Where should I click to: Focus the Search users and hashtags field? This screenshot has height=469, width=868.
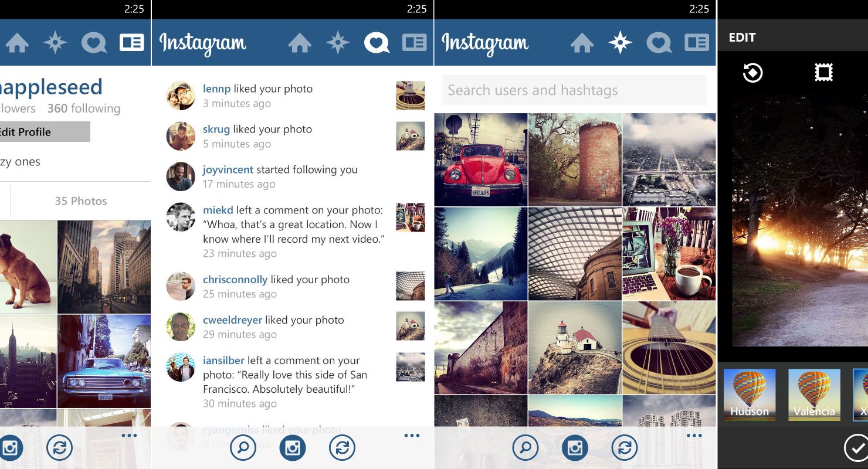tap(574, 90)
